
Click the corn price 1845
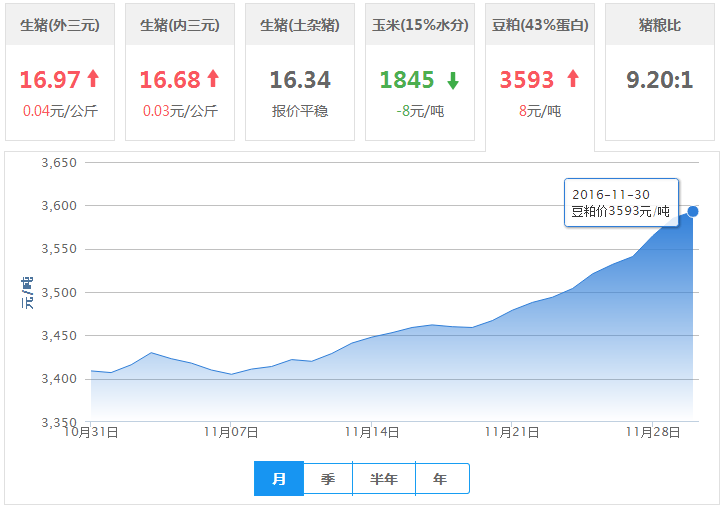point(407,80)
